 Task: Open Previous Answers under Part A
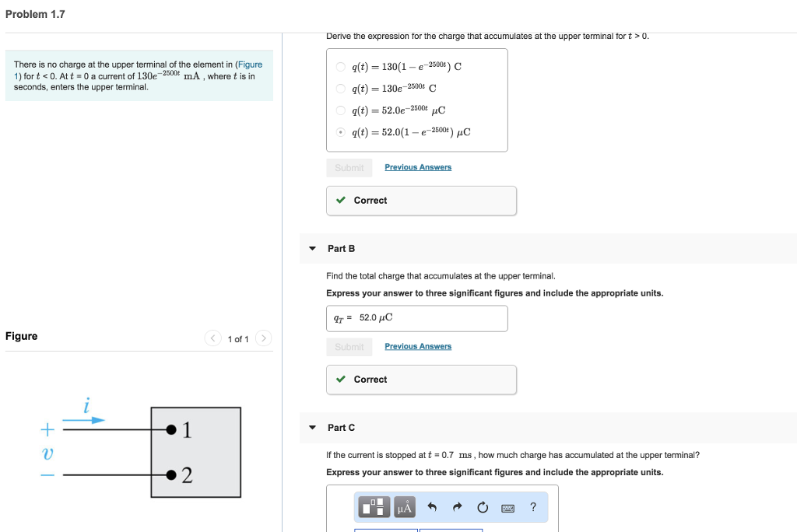pyautogui.click(x=418, y=166)
